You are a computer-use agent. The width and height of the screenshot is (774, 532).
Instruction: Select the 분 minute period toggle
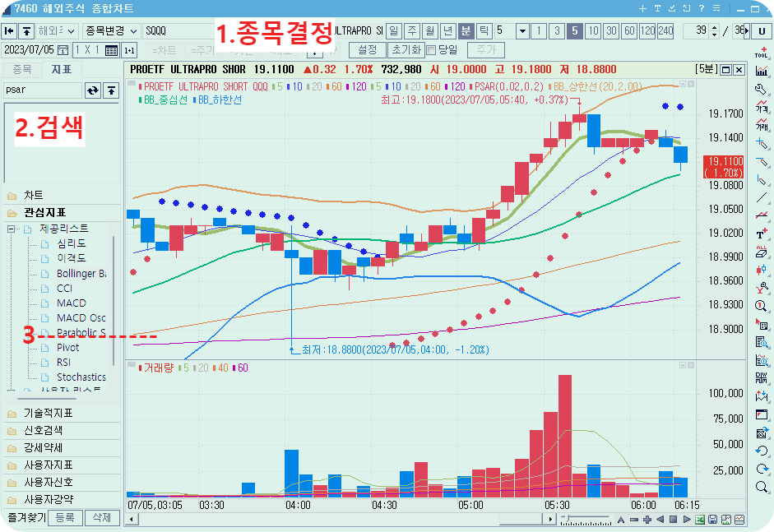click(x=466, y=31)
